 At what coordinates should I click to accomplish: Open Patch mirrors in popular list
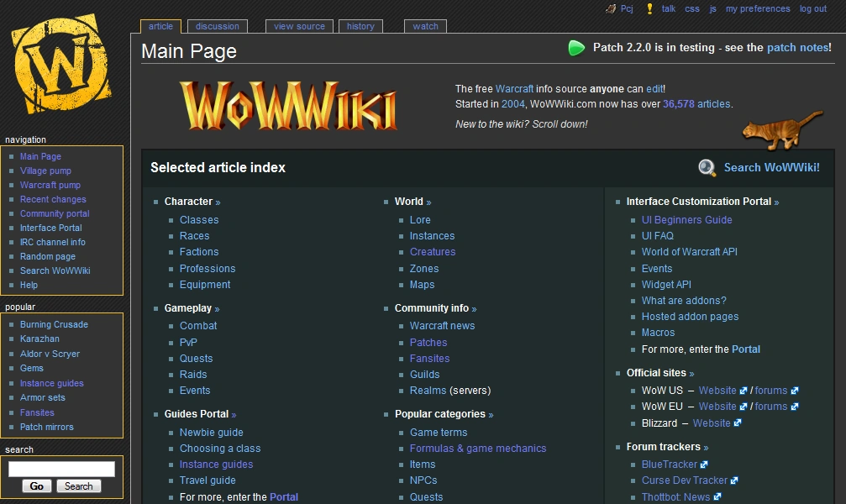click(46, 427)
